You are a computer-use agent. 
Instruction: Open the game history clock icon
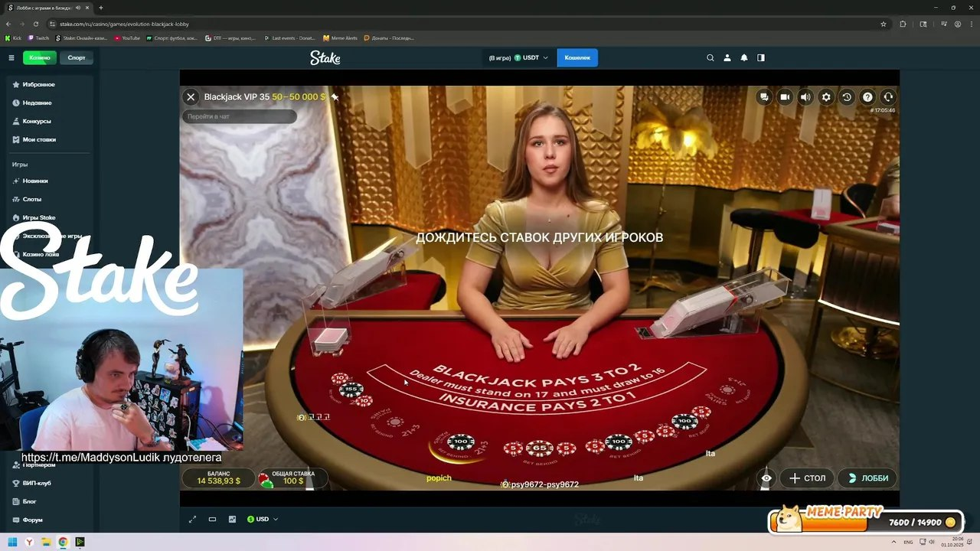847,97
